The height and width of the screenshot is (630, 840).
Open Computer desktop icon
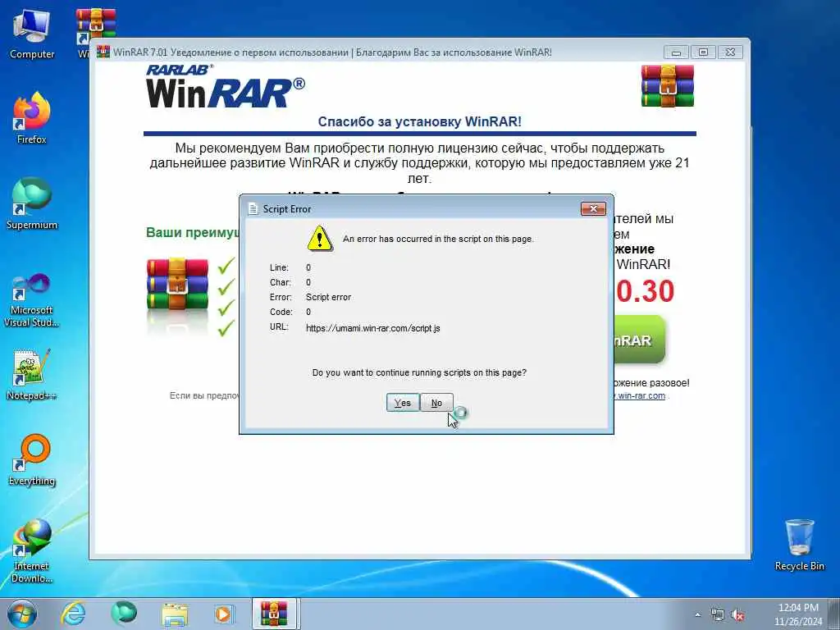click(32, 34)
